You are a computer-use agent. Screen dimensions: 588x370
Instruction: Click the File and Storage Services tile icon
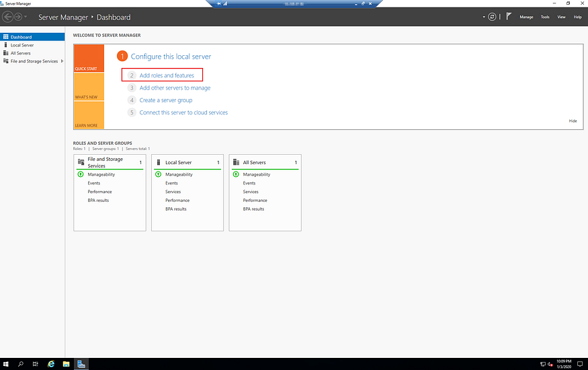pos(81,162)
